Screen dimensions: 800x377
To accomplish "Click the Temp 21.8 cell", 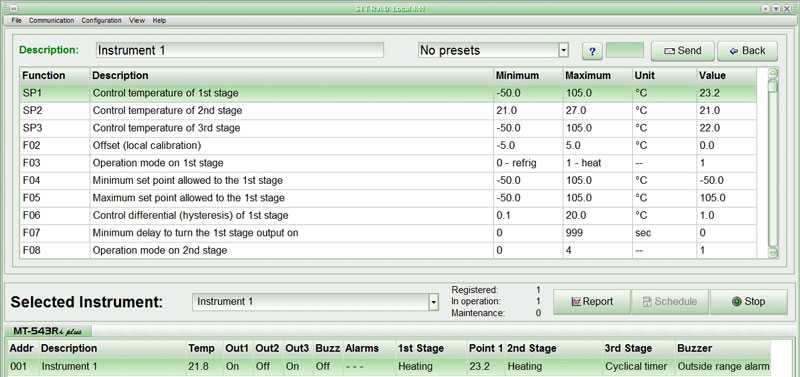I will click(x=205, y=366).
